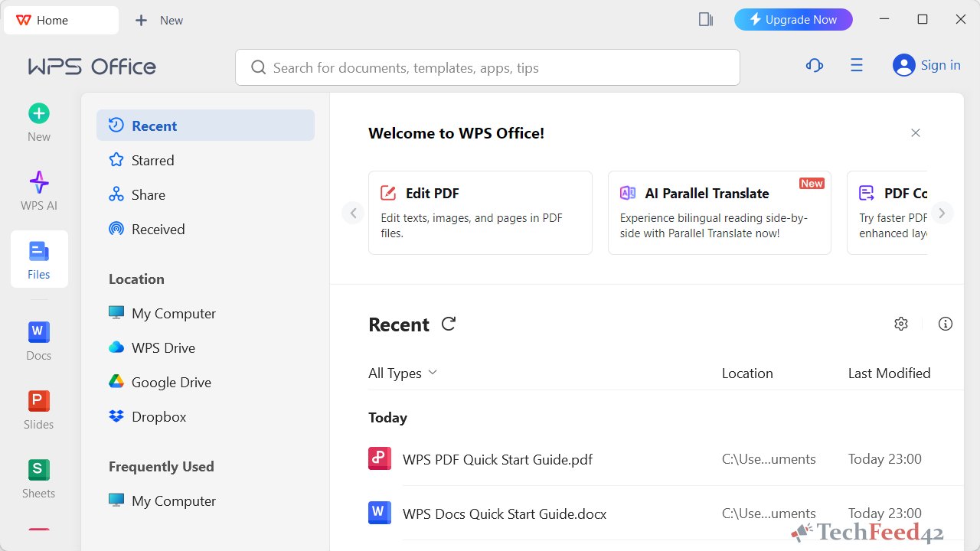The width and height of the screenshot is (980, 551).
Task: Click the Last Modified column header
Action: pyautogui.click(x=889, y=373)
